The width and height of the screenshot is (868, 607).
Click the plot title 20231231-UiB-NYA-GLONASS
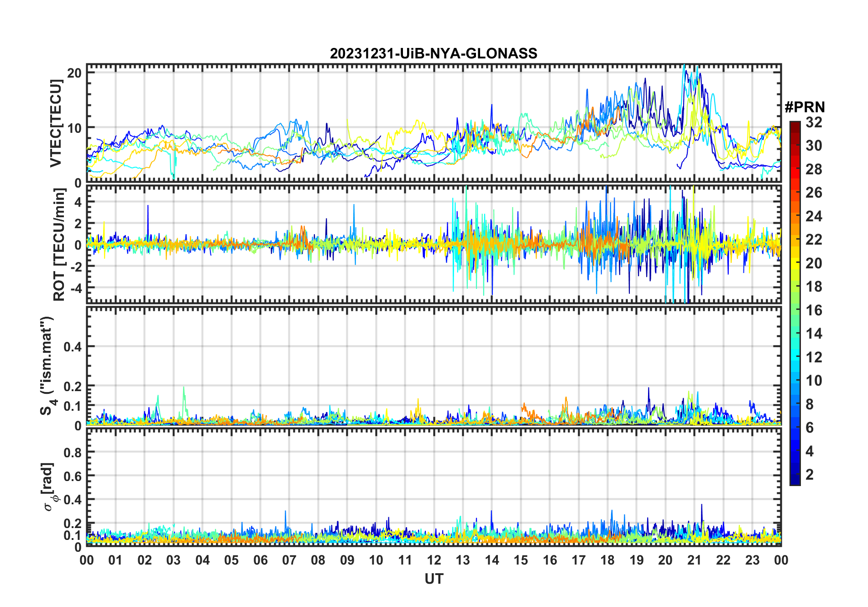[434, 53]
